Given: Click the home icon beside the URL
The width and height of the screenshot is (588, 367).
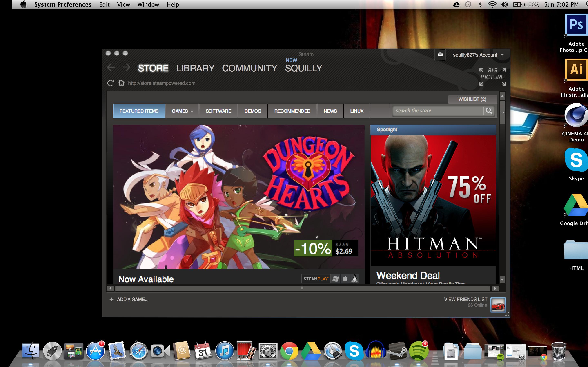Looking at the screenshot, I should click(121, 83).
